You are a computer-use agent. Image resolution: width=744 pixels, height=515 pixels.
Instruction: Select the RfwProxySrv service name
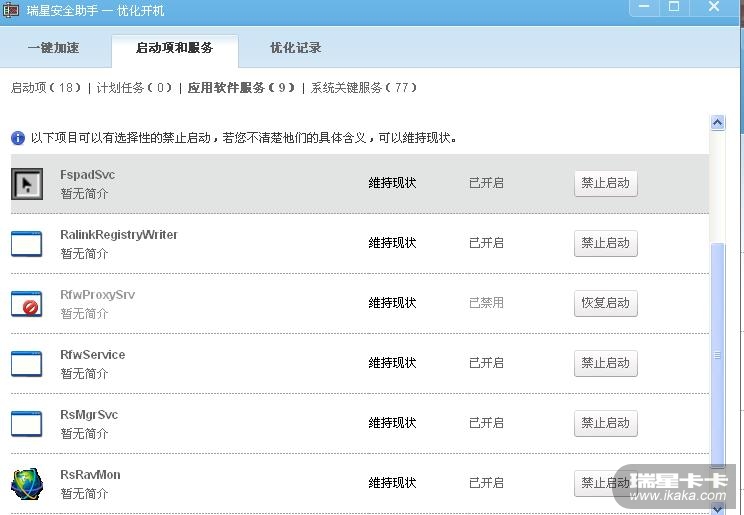(98, 295)
